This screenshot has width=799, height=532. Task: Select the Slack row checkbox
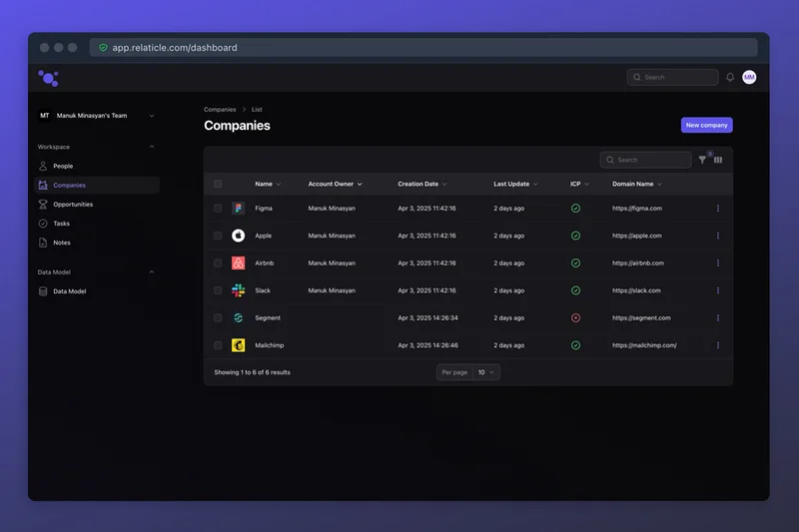218,290
